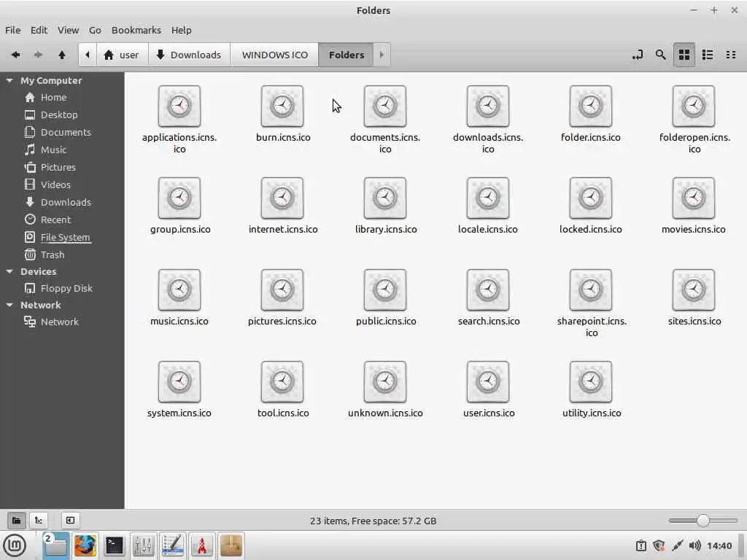This screenshot has height=560, width=747.
Task: Collapse the Network section
Action: click(9, 305)
